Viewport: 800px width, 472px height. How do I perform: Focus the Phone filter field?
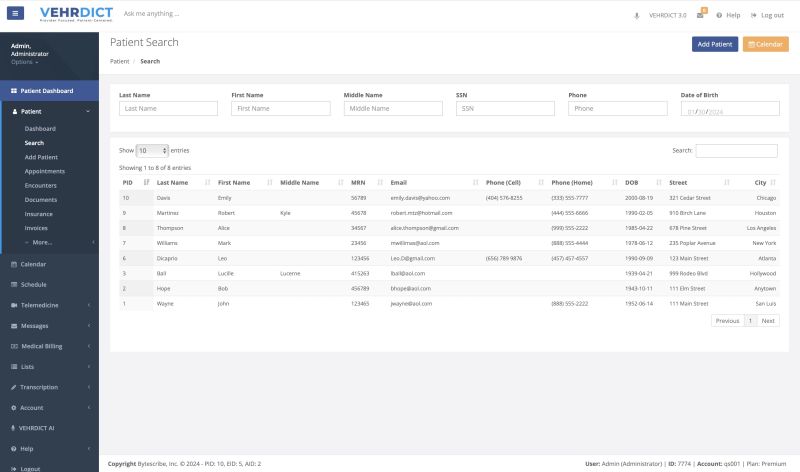point(617,108)
